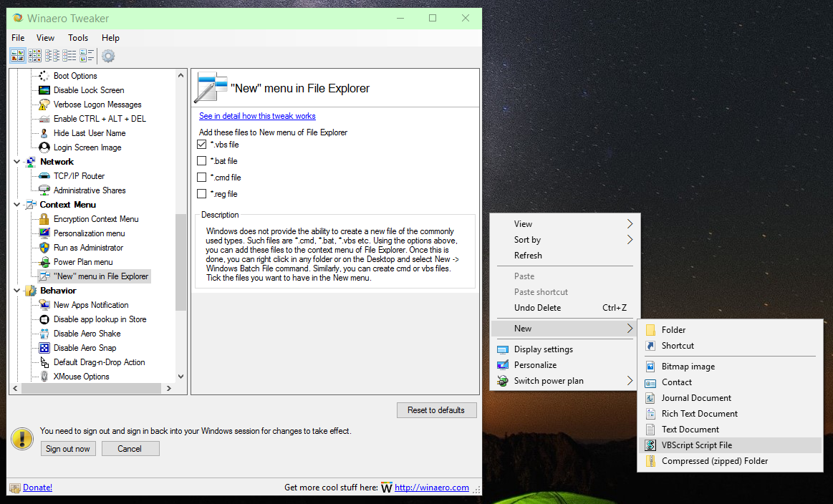The height and width of the screenshot is (504, 833).
Task: Click the tree horizontal scrollbar track
Action: 90,388
